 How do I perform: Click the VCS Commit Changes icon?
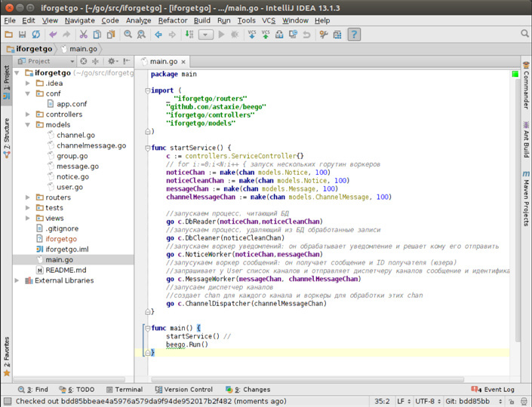[267, 35]
